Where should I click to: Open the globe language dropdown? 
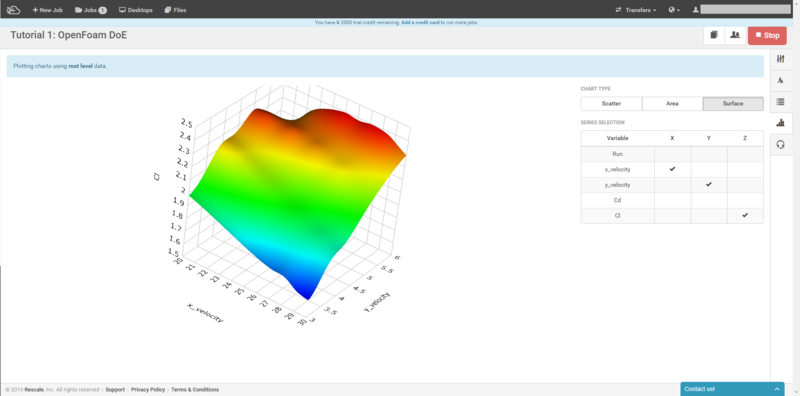(674, 10)
